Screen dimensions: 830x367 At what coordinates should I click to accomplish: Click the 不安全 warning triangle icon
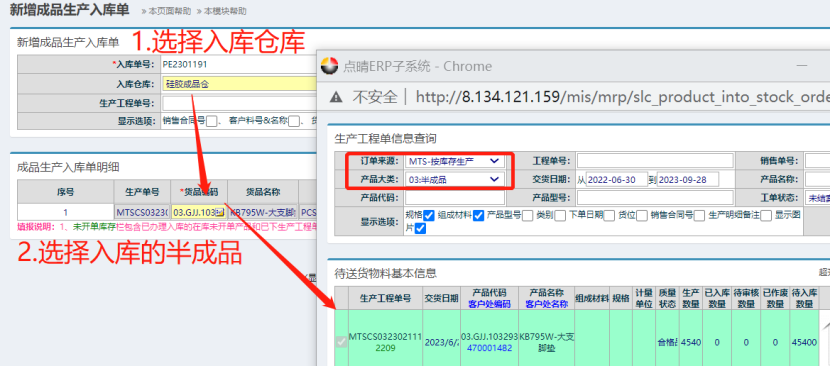pos(336,97)
